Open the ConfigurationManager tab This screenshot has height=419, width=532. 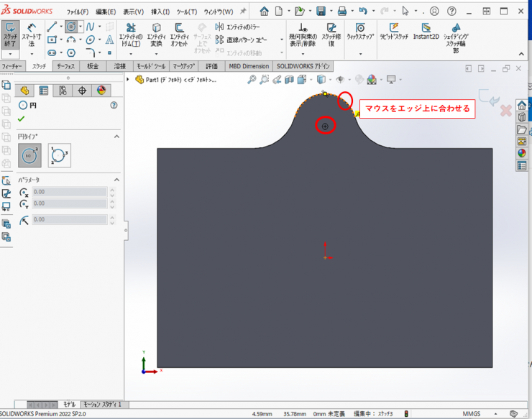[63, 91]
